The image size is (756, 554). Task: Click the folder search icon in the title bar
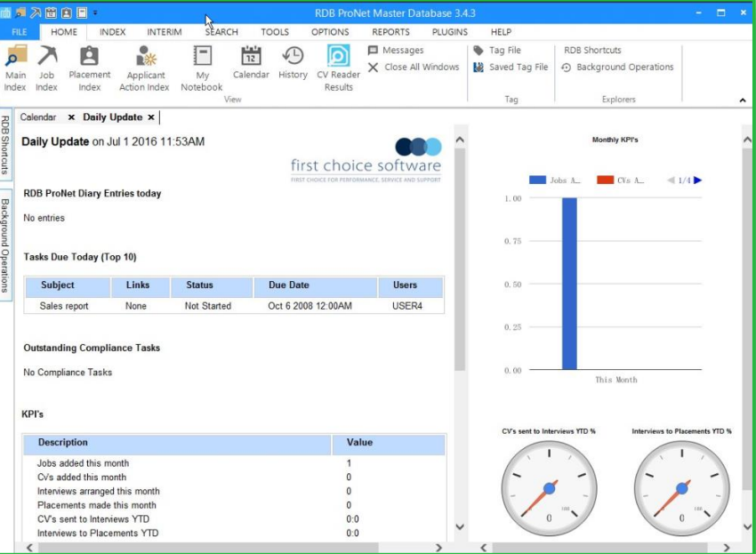coord(20,13)
